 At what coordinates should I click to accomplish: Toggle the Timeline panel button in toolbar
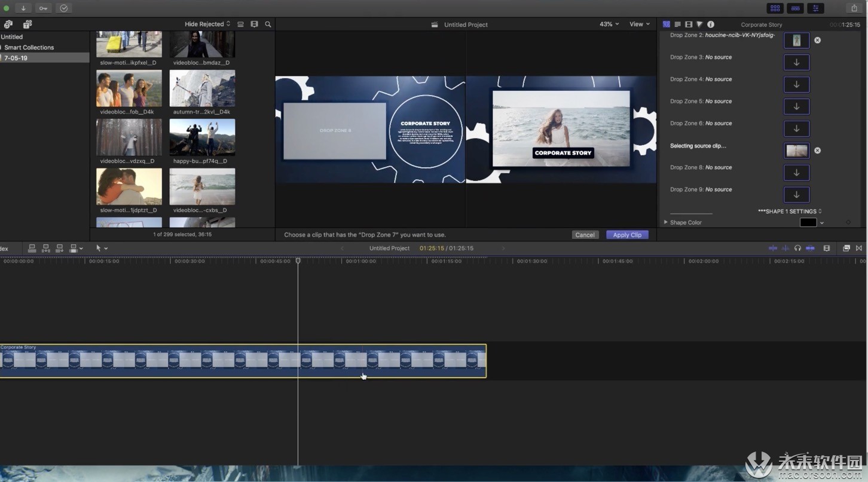[x=795, y=8]
